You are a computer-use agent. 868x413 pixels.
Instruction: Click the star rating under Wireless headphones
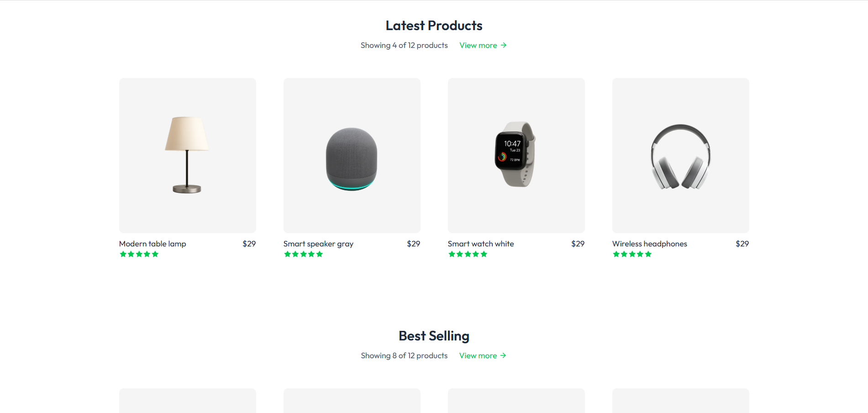pyautogui.click(x=632, y=254)
